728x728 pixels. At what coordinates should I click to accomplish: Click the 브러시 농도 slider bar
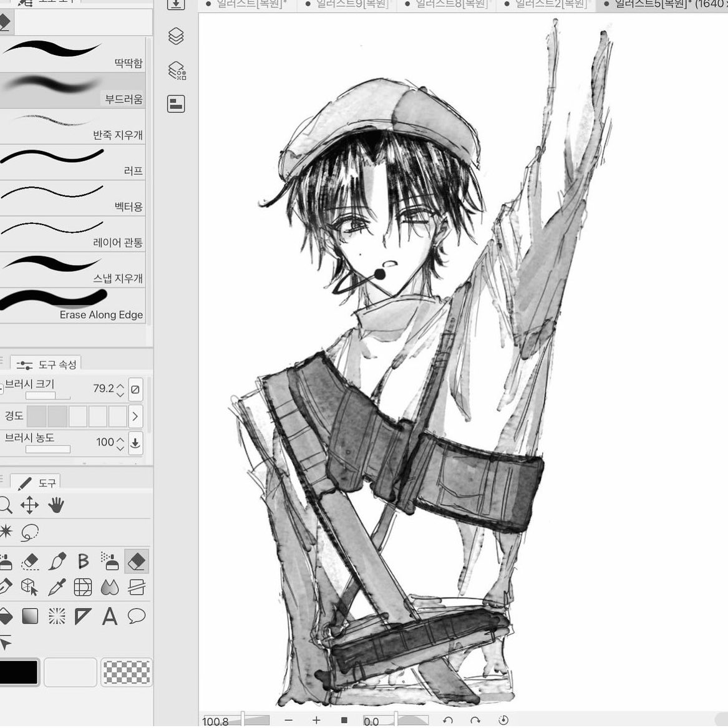pyautogui.click(x=48, y=449)
